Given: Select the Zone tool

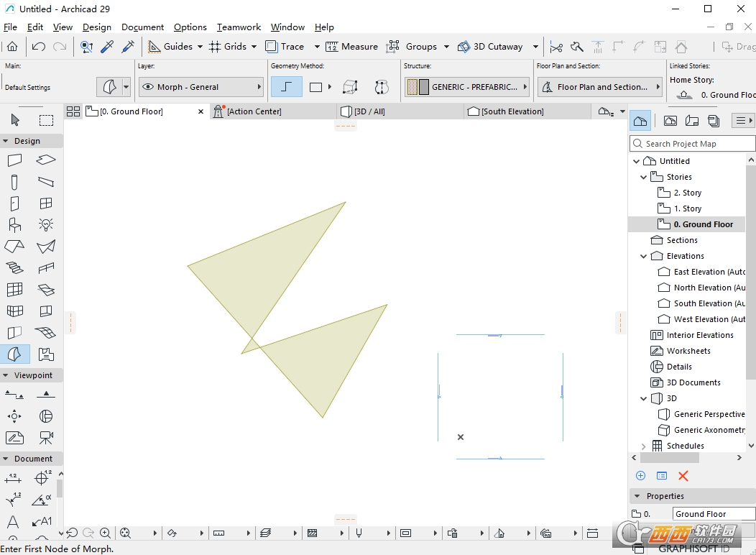Looking at the screenshot, I should click(46, 354).
